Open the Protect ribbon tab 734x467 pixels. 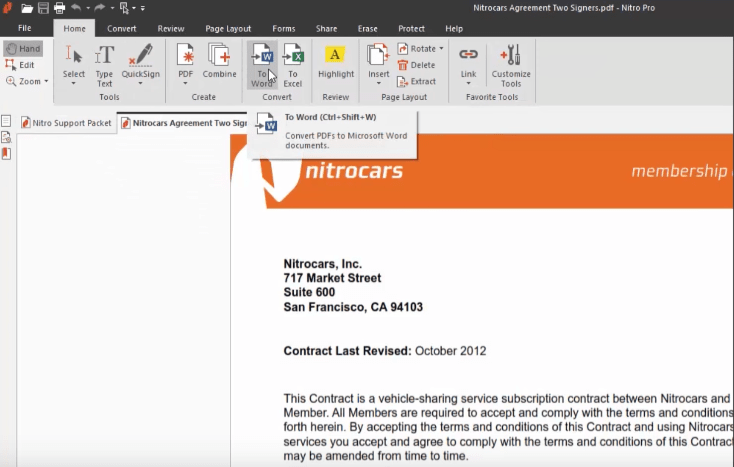pos(411,29)
